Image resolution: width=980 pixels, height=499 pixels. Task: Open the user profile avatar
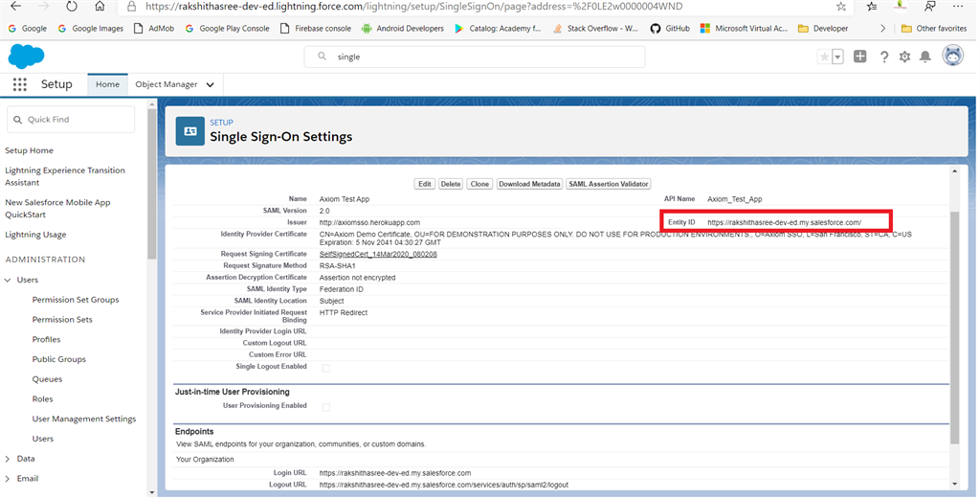(952, 56)
